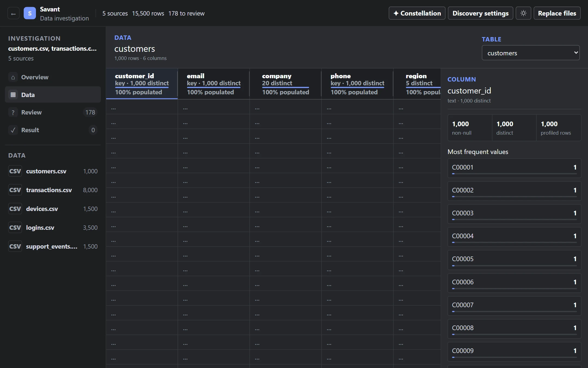Click the first cell under company column
The height and width of the screenshot is (368, 588).
[x=286, y=107]
